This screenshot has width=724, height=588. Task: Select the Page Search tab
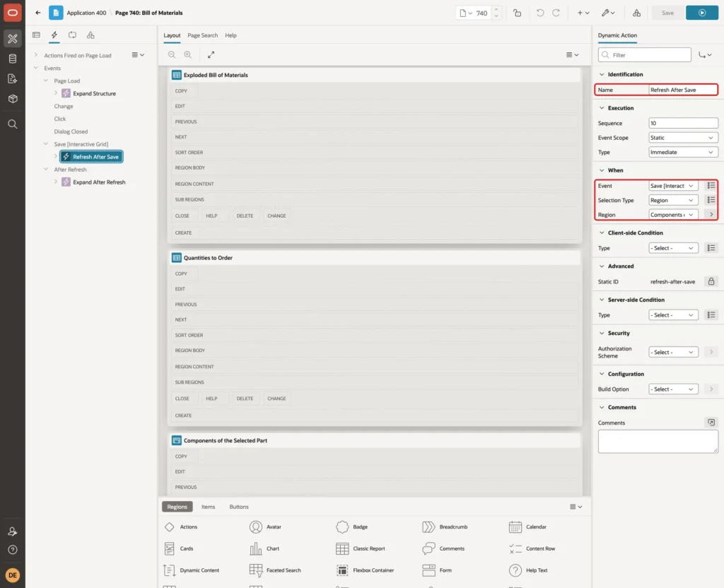tap(202, 35)
